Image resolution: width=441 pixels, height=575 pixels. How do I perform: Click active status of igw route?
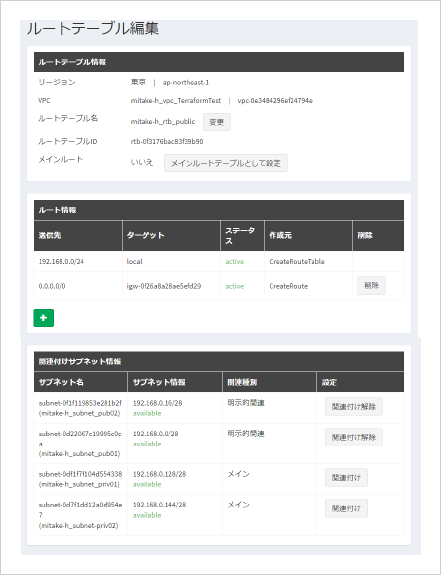tap(235, 286)
